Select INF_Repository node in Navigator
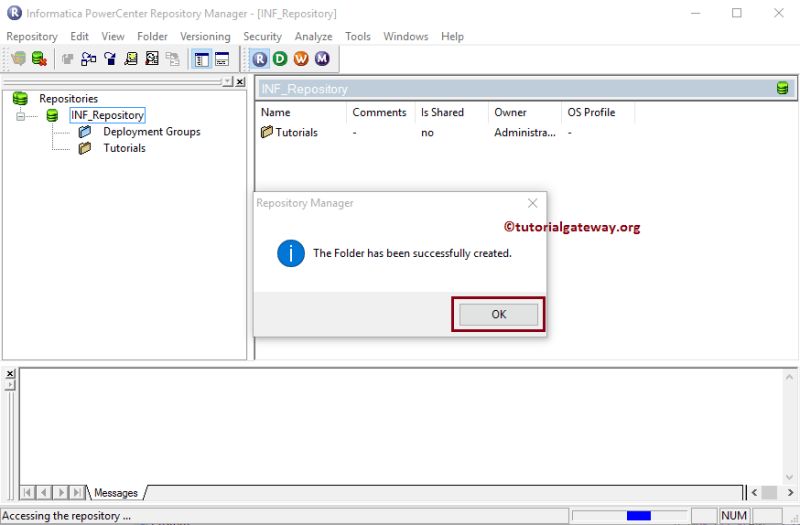Viewport: 800px width, 525px height. point(108,115)
